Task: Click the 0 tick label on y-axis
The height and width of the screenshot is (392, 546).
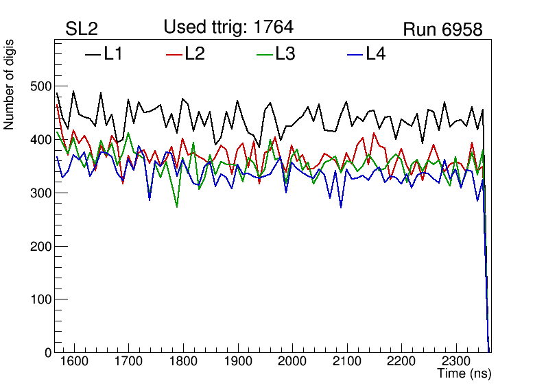Action: 47,352
